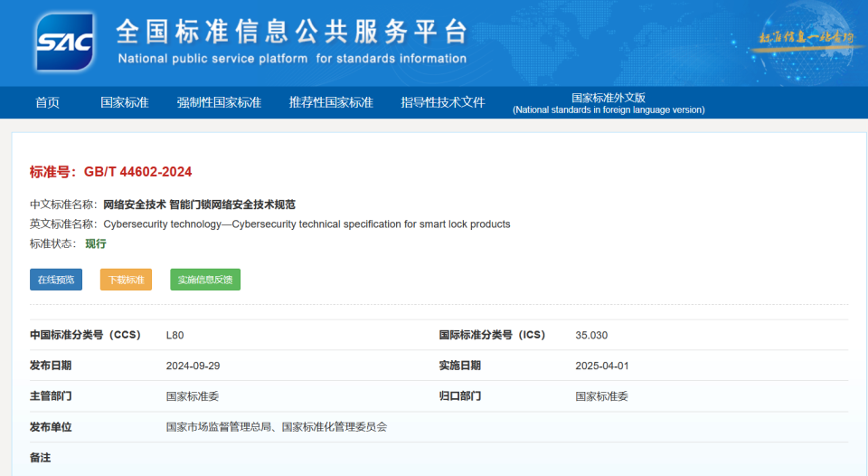Open 国家标准外文版 foreign language version
The width and height of the screenshot is (868, 476).
609,103
